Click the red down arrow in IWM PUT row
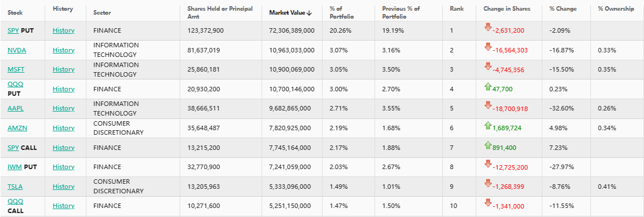Viewport: 644px width, 217px height. point(488,164)
